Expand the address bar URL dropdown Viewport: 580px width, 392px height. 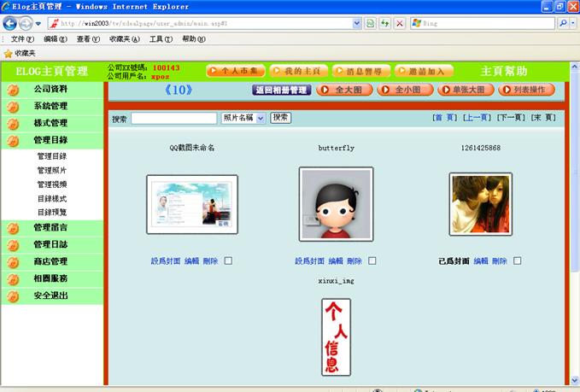(357, 23)
